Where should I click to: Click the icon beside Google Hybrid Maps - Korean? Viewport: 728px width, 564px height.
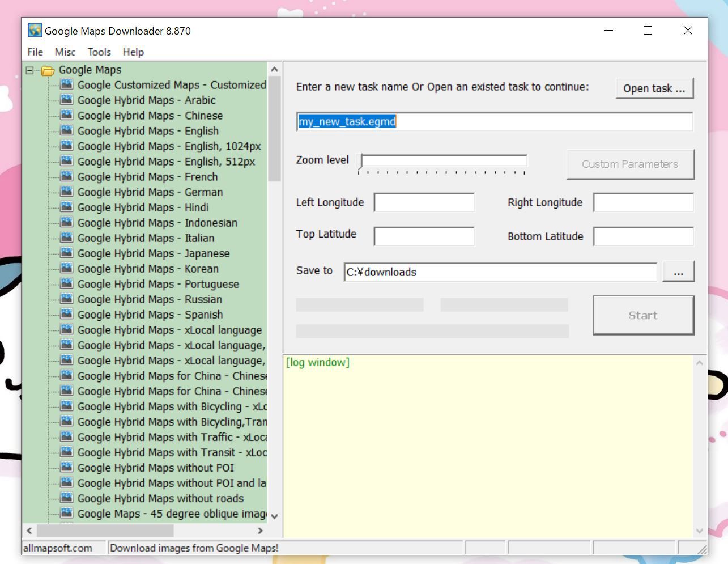(67, 268)
